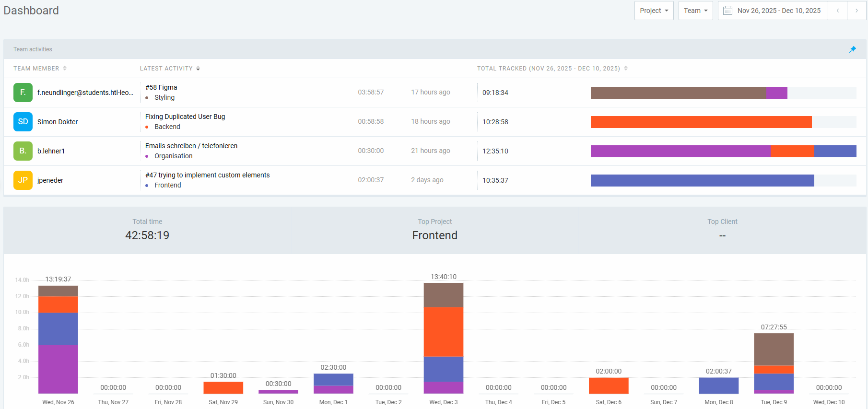Viewport: 868px width, 409px height.
Task: Click the Wed, Dec 3 chart bar
Action: [x=443, y=338]
